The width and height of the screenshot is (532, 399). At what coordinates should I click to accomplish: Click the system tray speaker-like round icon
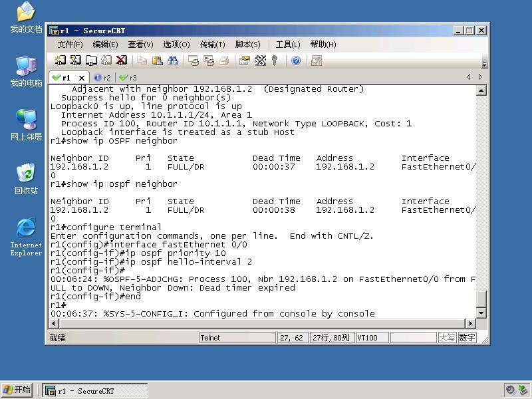(510, 390)
